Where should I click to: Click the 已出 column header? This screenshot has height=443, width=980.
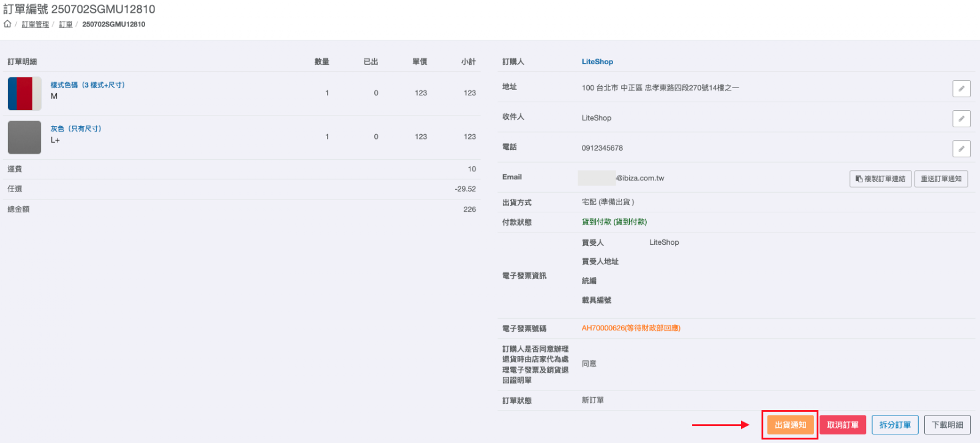(x=371, y=62)
